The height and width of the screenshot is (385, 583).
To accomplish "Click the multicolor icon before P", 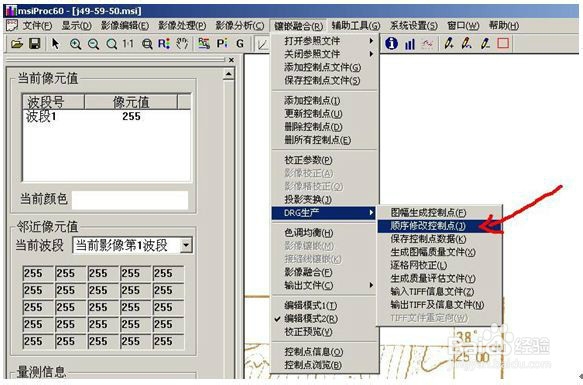I will click(x=204, y=44).
